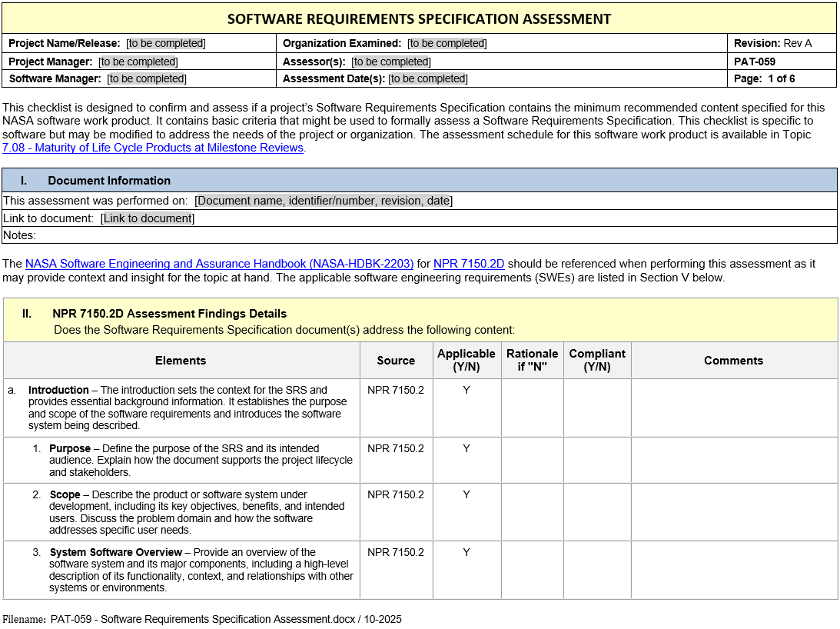Image resolution: width=840 pixels, height=629 pixels.
Task: Click the Applicable 'Y' cell for Introduction
Action: point(466,391)
